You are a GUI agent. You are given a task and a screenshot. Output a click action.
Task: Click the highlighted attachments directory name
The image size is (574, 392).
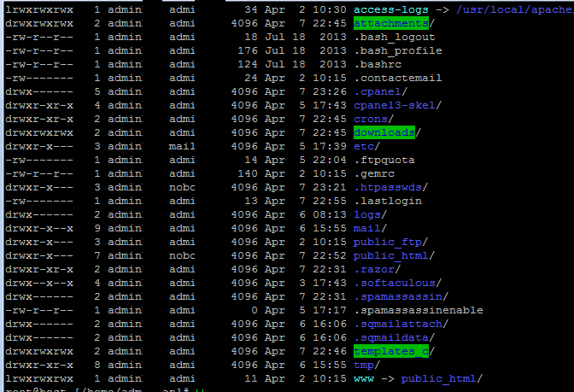pos(391,23)
